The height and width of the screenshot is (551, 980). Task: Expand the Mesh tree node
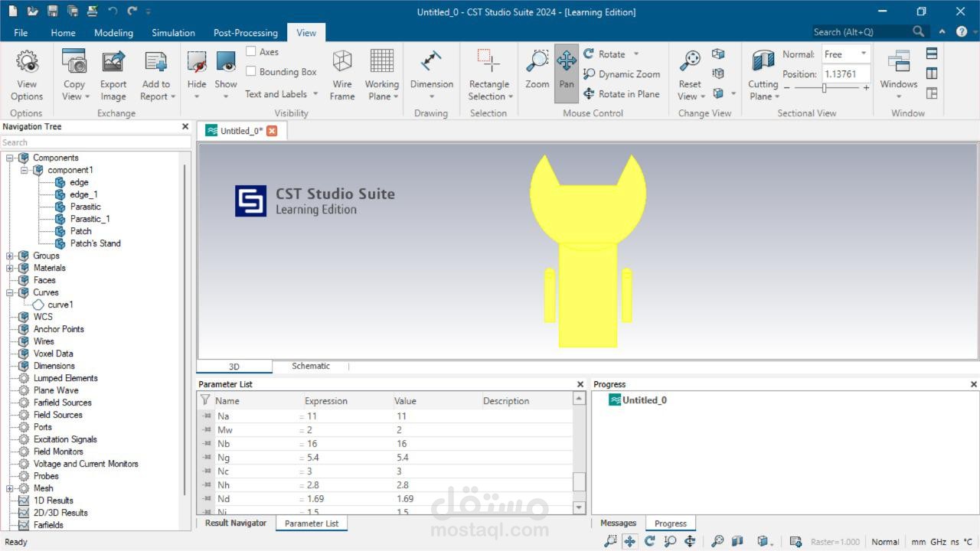point(10,488)
